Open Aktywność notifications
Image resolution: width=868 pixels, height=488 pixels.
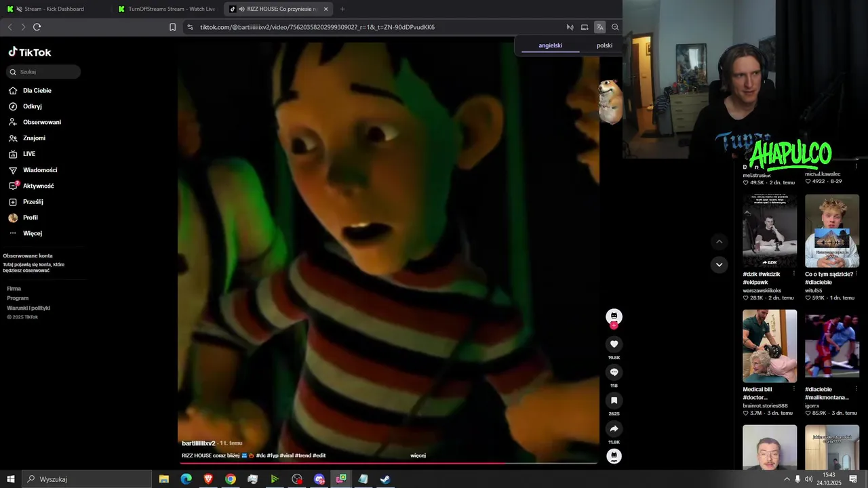(31, 186)
